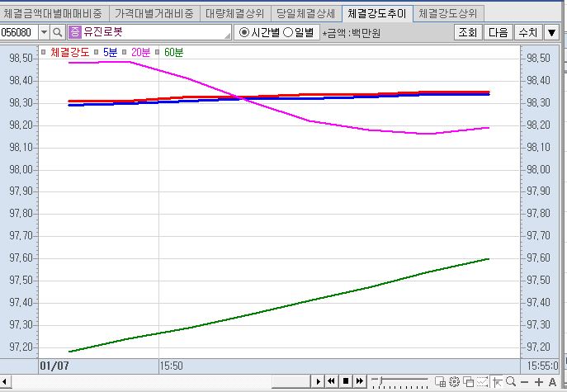Open the stock code 056080 dropdown
Viewport: 567px width, 392px height.
pos(41,32)
